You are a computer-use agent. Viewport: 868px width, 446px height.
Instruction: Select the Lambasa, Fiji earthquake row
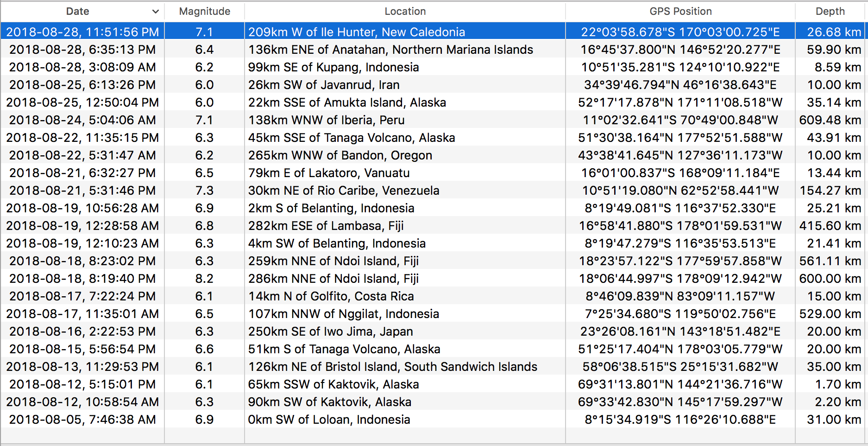pyautogui.click(x=326, y=226)
